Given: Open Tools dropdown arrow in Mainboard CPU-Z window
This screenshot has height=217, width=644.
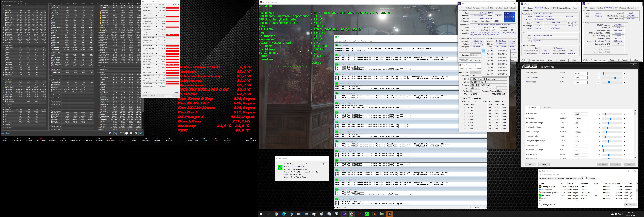Looking at the screenshot, I should (555, 60).
